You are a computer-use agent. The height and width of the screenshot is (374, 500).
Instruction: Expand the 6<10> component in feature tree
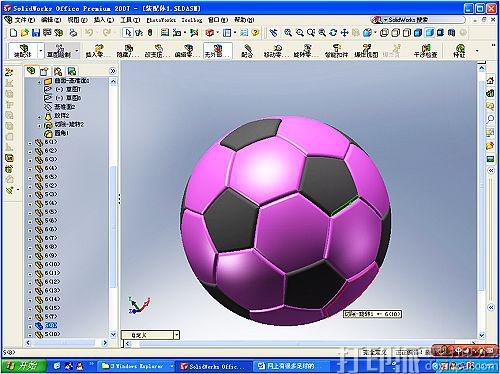[x=30, y=265]
